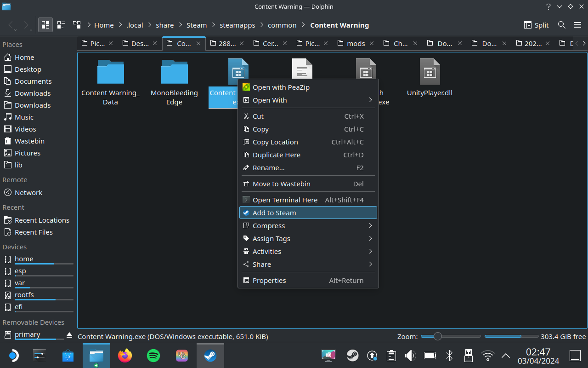Open the KDE application launcher
The image size is (588, 368).
click(x=13, y=356)
